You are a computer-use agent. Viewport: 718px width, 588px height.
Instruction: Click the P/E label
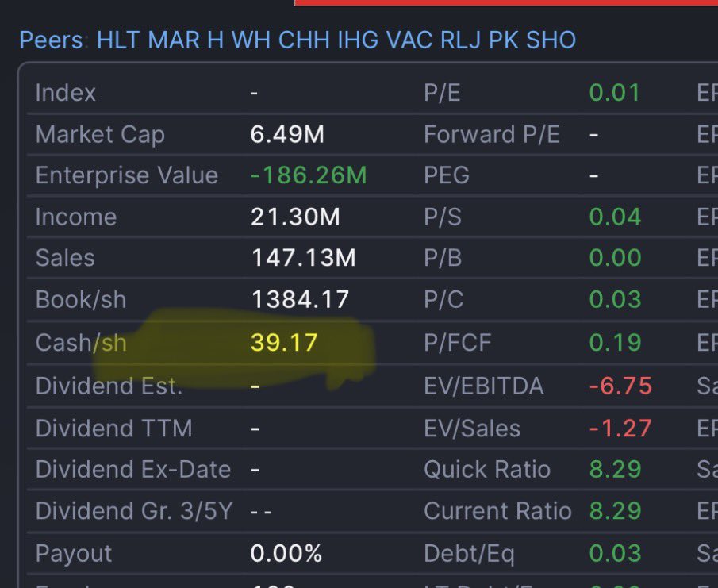(x=443, y=93)
